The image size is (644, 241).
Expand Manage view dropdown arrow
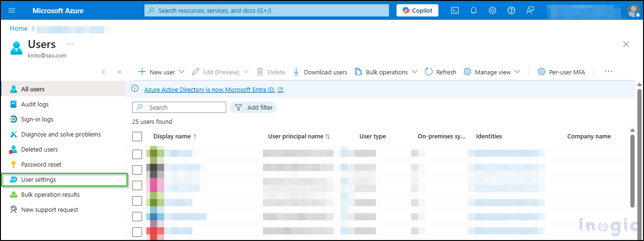(517, 72)
